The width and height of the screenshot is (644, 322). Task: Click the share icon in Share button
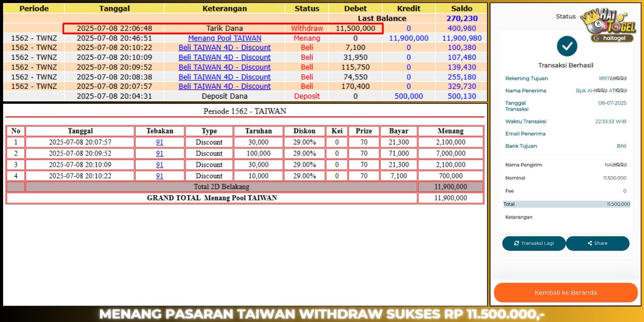(590, 243)
